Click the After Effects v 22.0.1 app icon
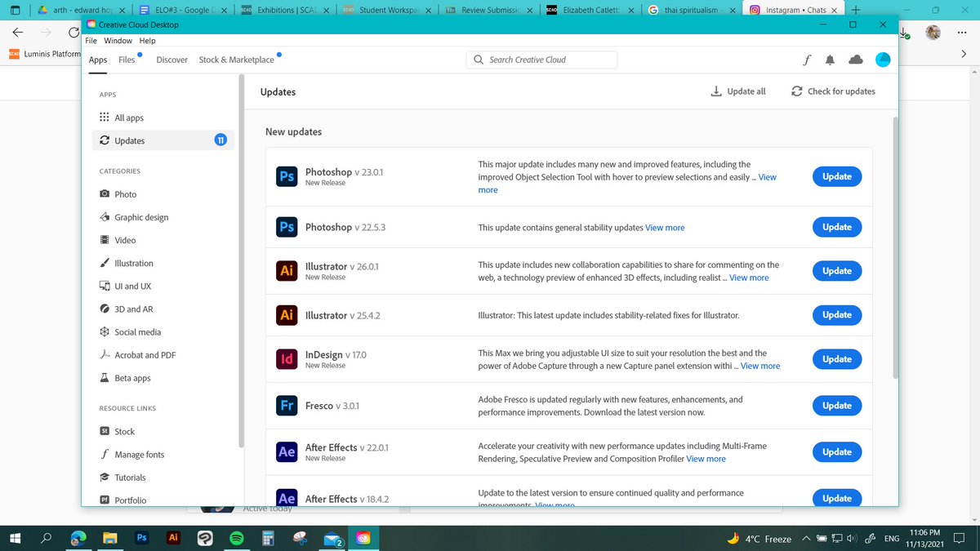980x551 pixels. pyautogui.click(x=287, y=451)
